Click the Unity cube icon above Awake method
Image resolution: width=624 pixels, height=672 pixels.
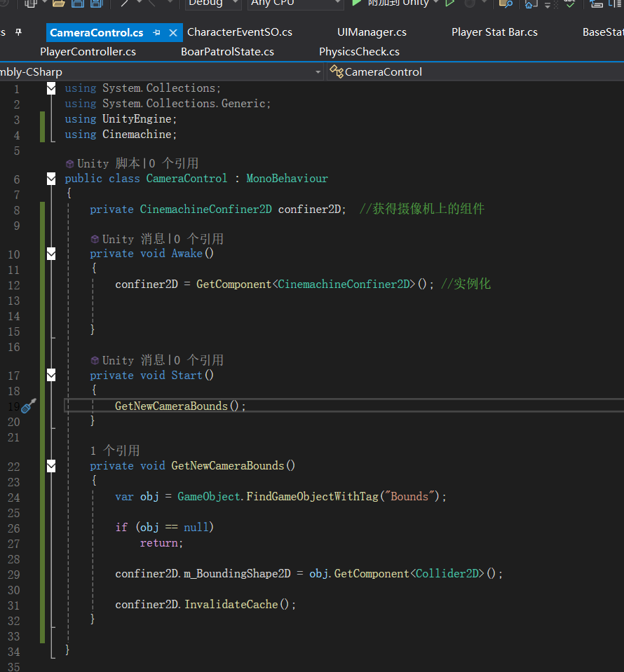[95, 239]
